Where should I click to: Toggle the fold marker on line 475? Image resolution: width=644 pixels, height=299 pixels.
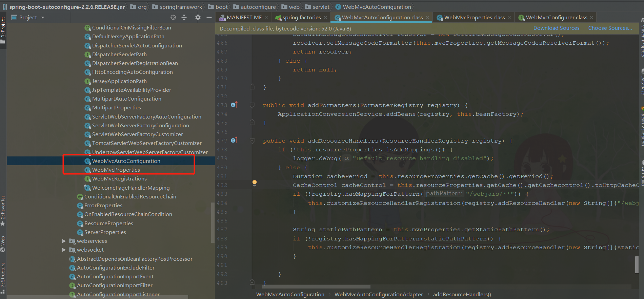pos(252,123)
